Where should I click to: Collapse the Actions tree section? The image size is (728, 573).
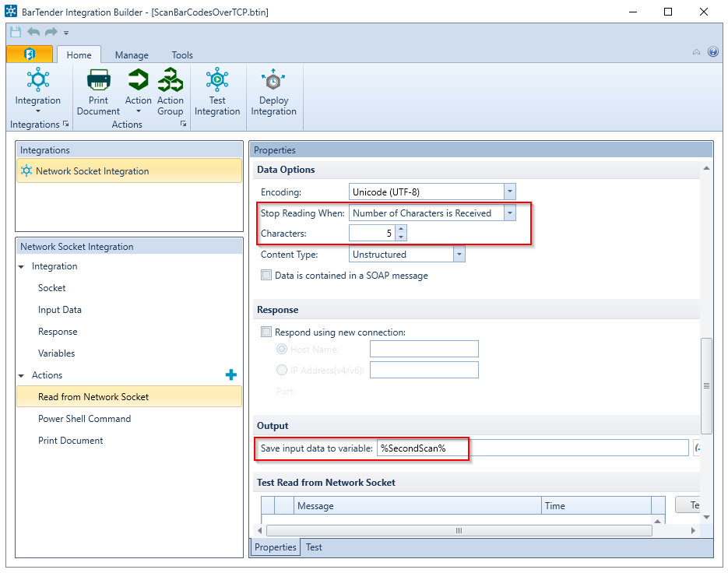pyautogui.click(x=21, y=376)
